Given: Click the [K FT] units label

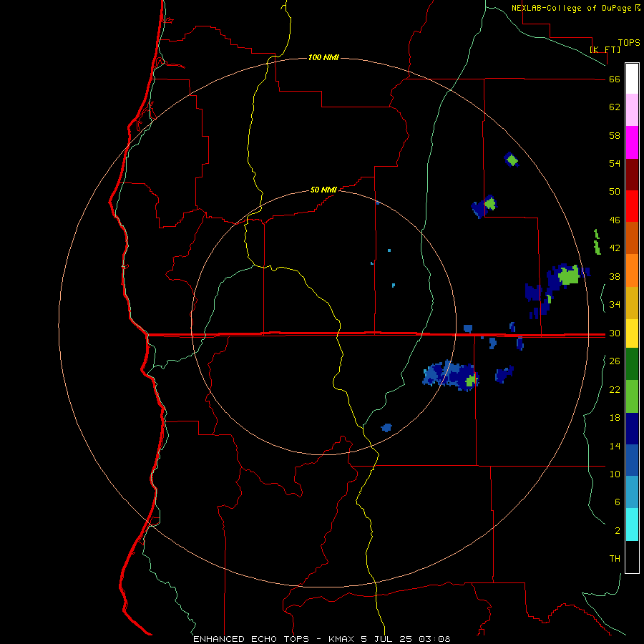Looking at the screenshot, I should click(605, 49).
